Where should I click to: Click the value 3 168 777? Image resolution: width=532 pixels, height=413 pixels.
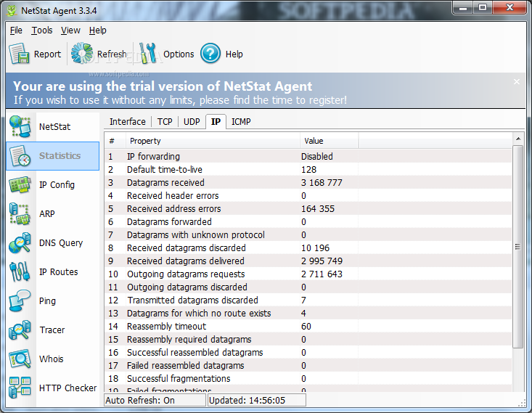coord(322,183)
